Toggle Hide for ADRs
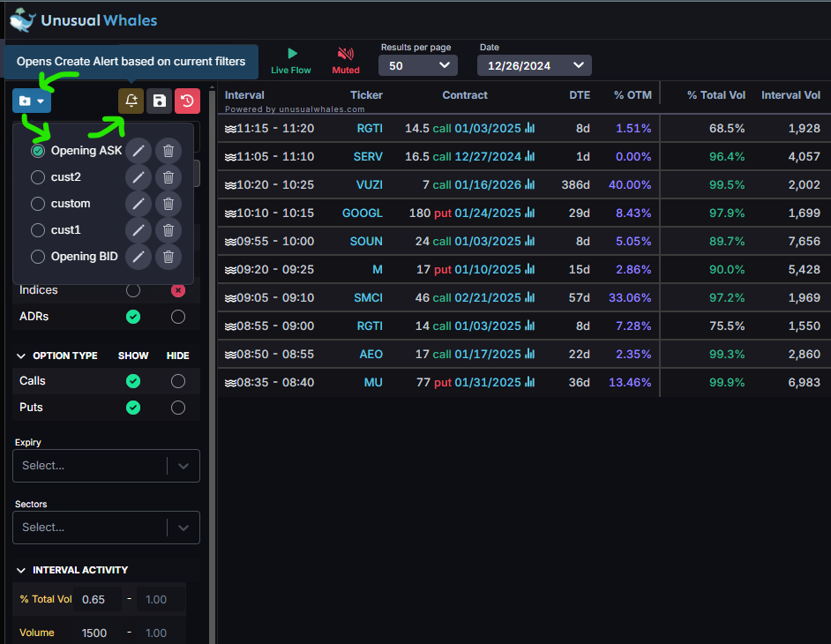831x644 pixels. point(178,317)
